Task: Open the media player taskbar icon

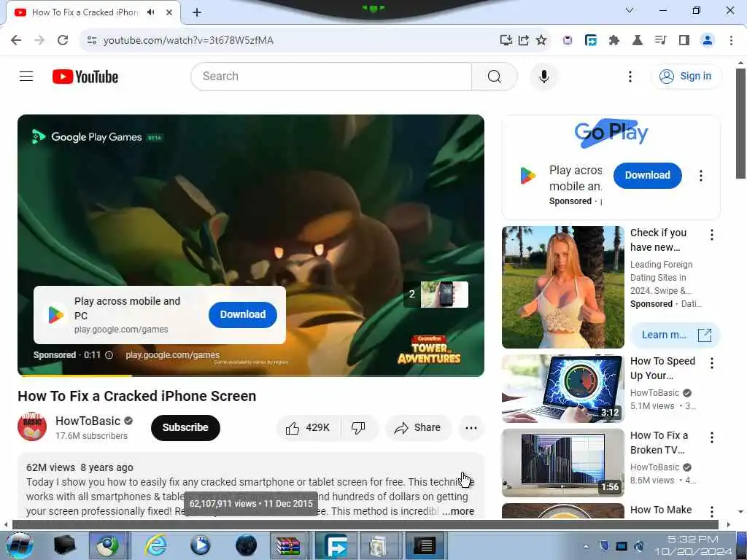Action: tap(201, 545)
